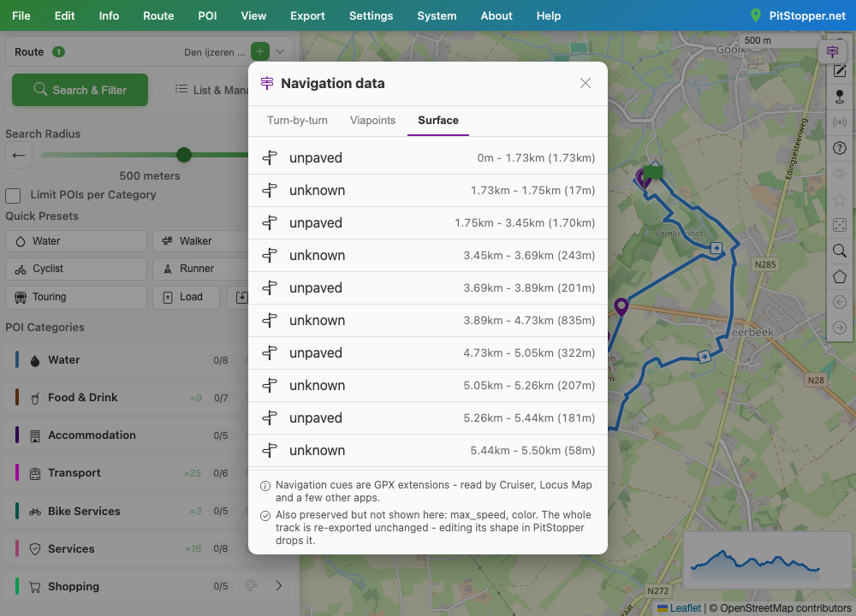Image resolution: width=856 pixels, height=616 pixels.
Task: Select the Food & Drink POI category
Action: (127, 398)
